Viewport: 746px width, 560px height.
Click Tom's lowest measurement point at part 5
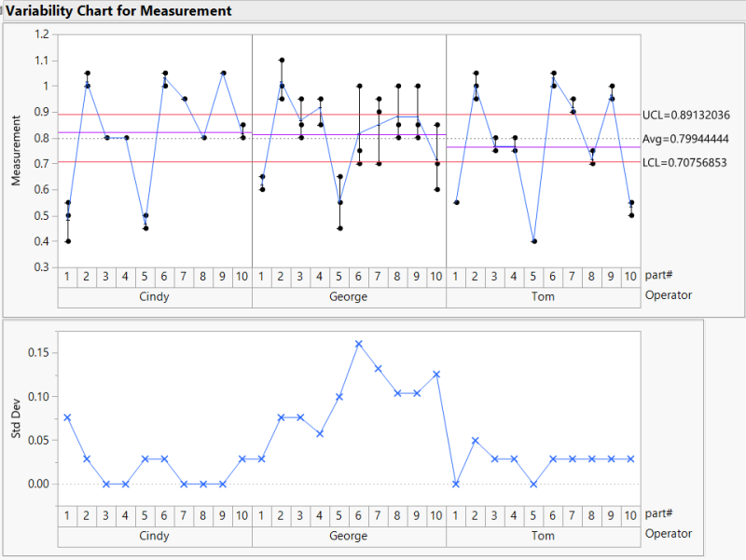[534, 241]
